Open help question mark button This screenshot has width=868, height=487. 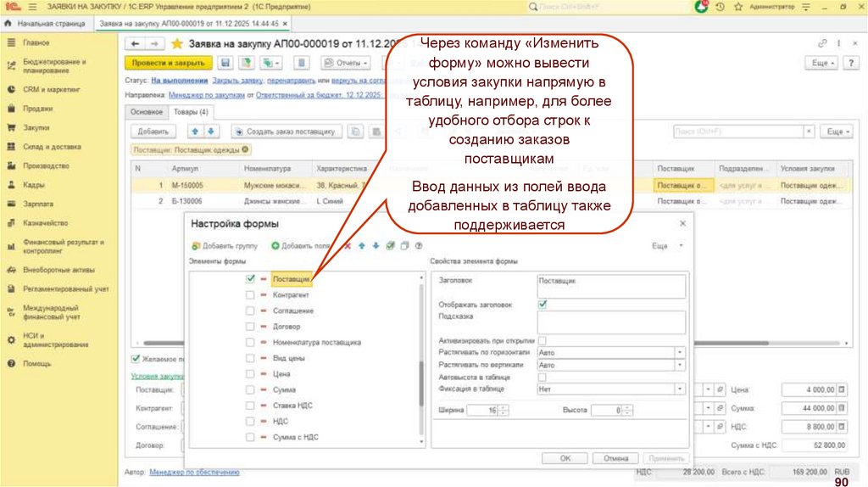[x=851, y=63]
